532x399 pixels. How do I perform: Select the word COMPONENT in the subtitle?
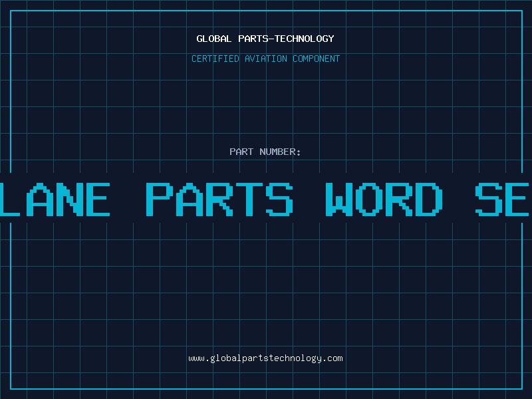coord(317,59)
